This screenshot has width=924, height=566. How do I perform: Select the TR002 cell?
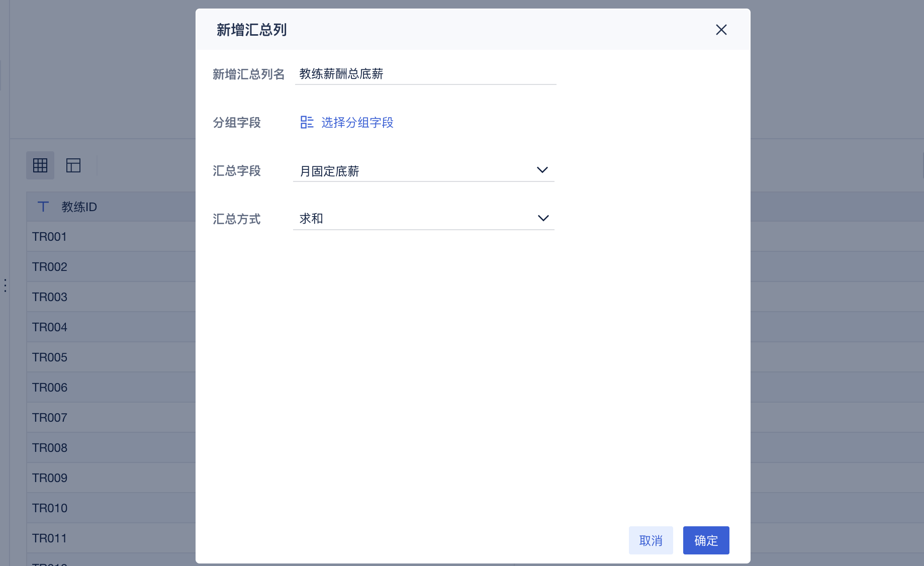[x=111, y=267]
